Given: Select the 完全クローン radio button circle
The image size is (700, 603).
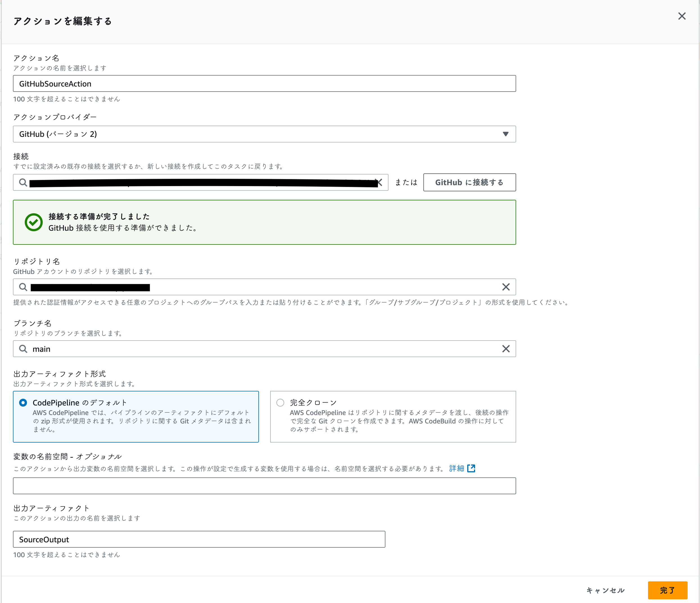Looking at the screenshot, I should click(x=280, y=402).
